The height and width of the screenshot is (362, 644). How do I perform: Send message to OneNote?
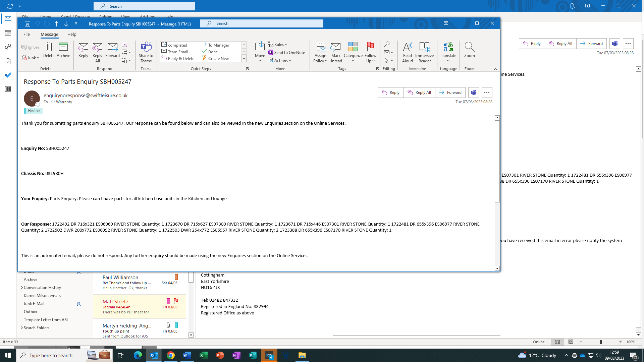click(x=287, y=53)
